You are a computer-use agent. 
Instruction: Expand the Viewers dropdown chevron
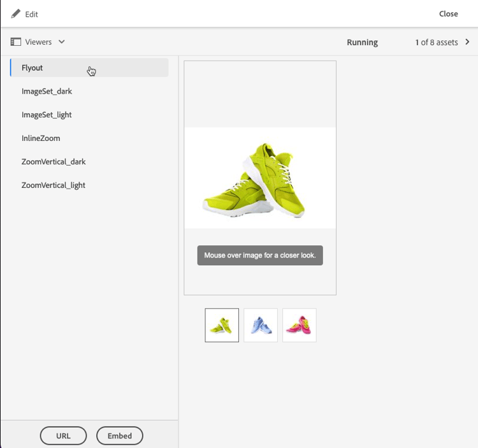click(62, 42)
